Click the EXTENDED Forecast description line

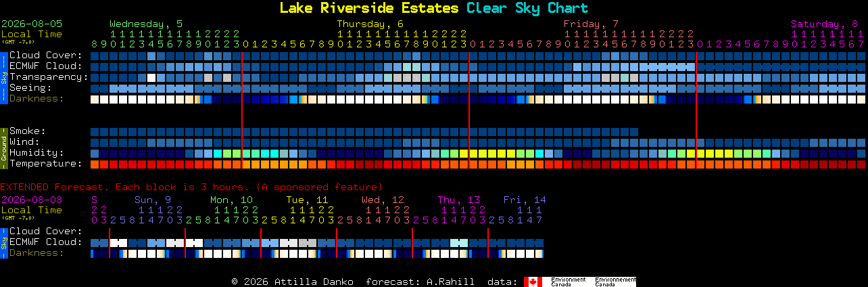191,187
